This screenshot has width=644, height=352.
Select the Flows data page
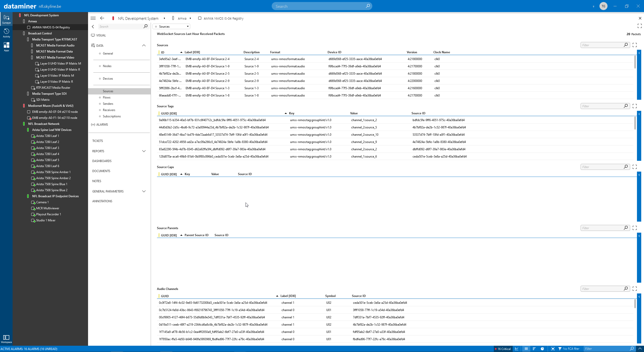click(106, 97)
